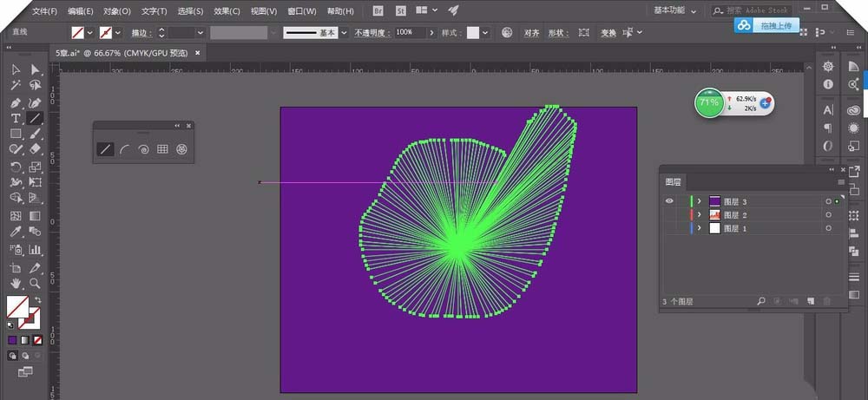Click the 变换 button in control bar
The width and height of the screenshot is (868, 400).
coord(608,33)
